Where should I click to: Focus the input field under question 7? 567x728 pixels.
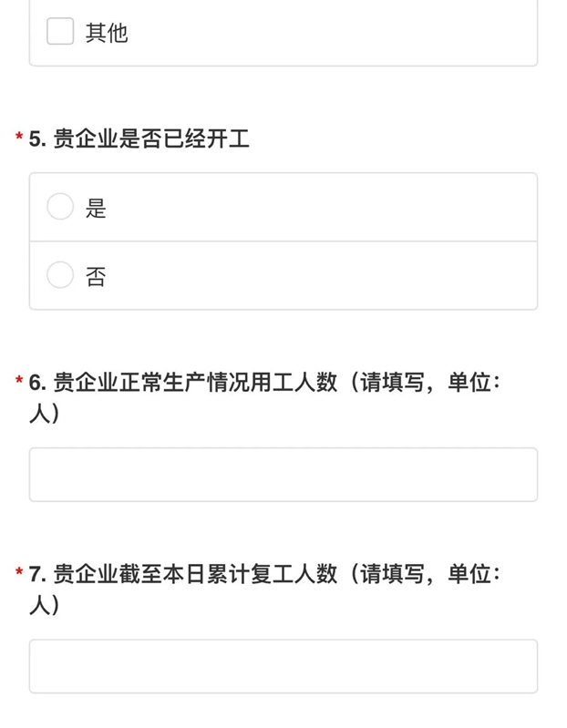coord(283,666)
